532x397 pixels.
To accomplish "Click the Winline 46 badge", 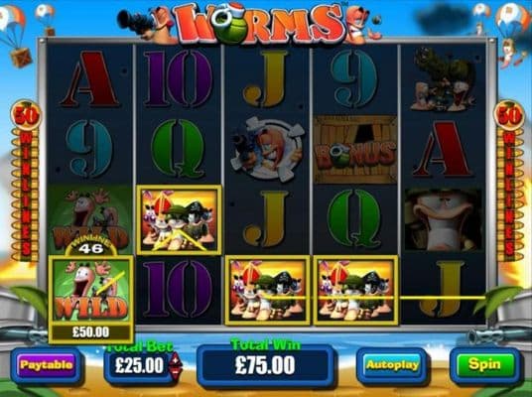I will tap(91, 246).
